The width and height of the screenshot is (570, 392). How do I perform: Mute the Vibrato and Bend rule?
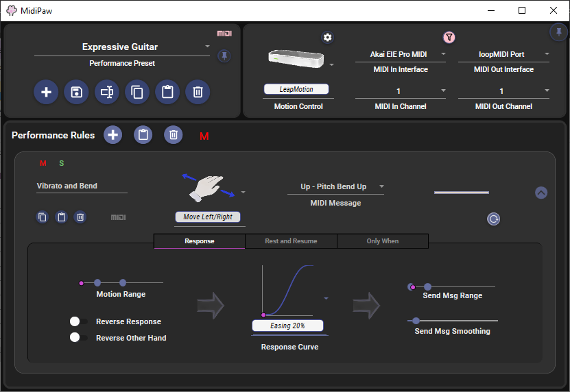click(43, 163)
